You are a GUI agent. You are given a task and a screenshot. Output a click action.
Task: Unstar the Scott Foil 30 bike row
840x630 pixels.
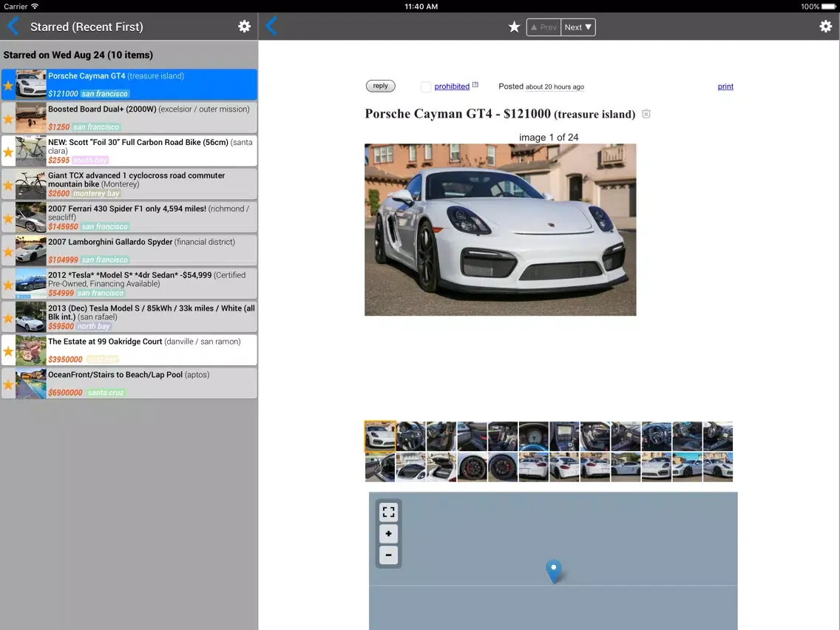point(8,152)
